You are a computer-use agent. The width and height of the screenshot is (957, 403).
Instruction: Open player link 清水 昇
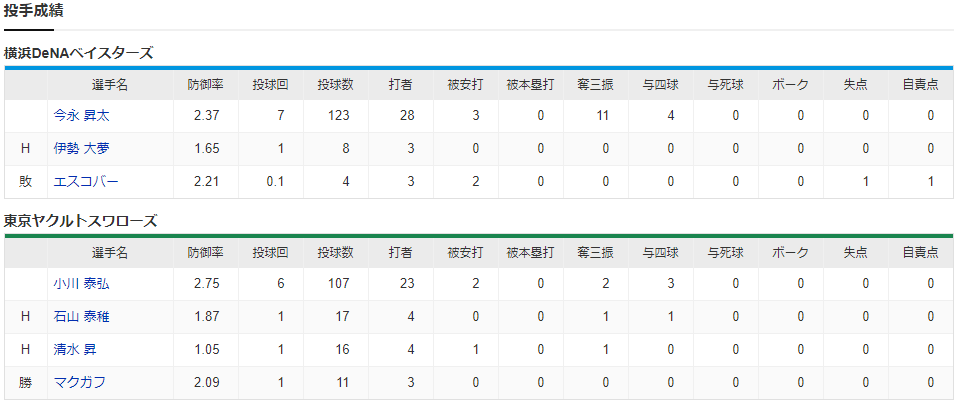point(75,349)
